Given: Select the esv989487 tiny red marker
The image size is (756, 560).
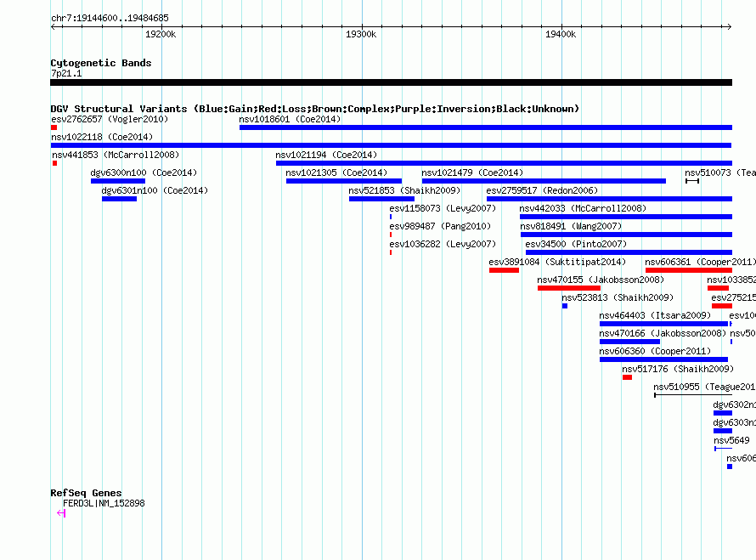Looking at the screenshot, I should 391,235.
